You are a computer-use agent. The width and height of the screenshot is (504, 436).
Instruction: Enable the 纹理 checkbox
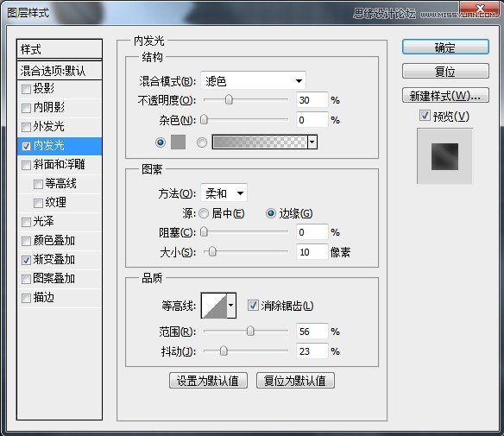click(x=38, y=203)
